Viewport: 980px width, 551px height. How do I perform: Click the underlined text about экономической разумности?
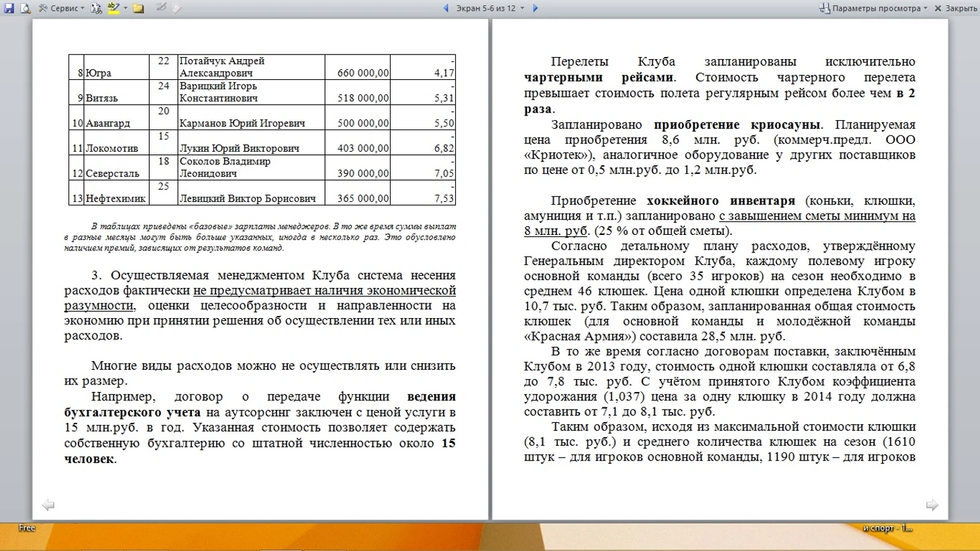324,291
